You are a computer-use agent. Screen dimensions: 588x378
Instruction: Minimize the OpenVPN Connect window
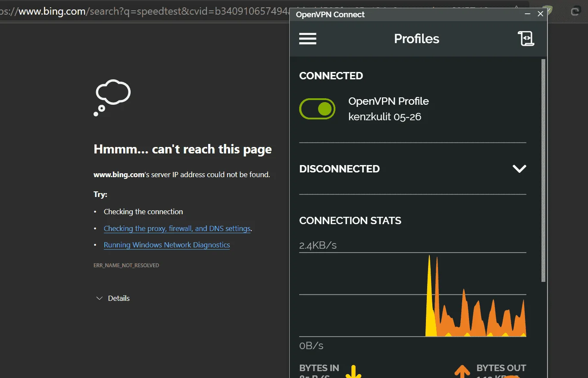click(x=527, y=14)
